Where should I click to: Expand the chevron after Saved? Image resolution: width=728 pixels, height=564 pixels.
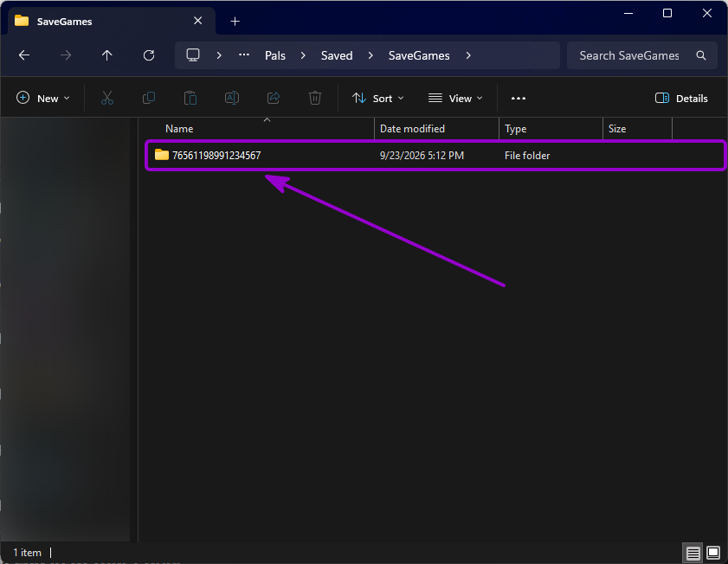(370, 55)
